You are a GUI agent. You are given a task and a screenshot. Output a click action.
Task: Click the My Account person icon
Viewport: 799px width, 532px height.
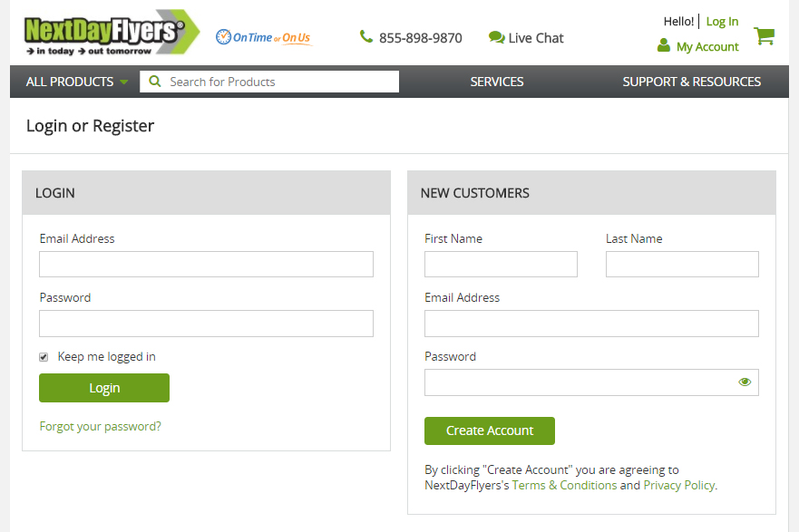point(664,46)
